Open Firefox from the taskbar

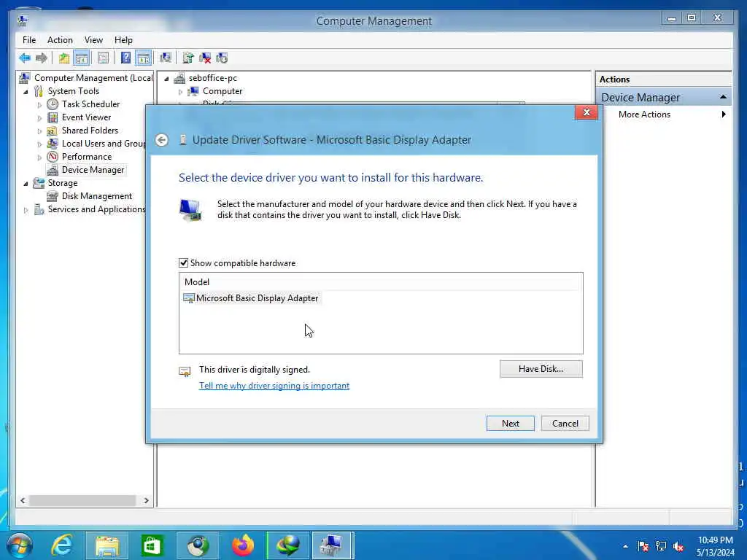tap(242, 545)
